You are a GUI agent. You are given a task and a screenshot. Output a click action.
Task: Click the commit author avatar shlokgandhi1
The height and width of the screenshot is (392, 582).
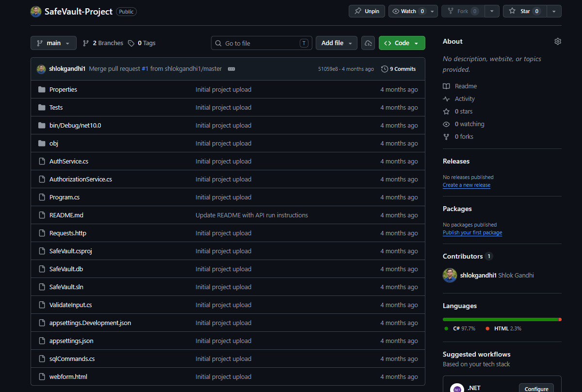(41, 69)
